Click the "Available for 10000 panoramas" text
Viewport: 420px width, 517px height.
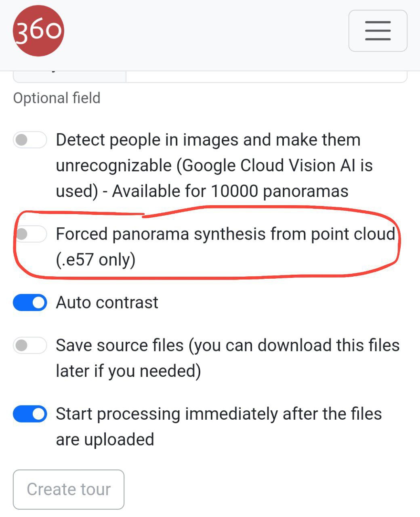pyautogui.click(x=230, y=191)
